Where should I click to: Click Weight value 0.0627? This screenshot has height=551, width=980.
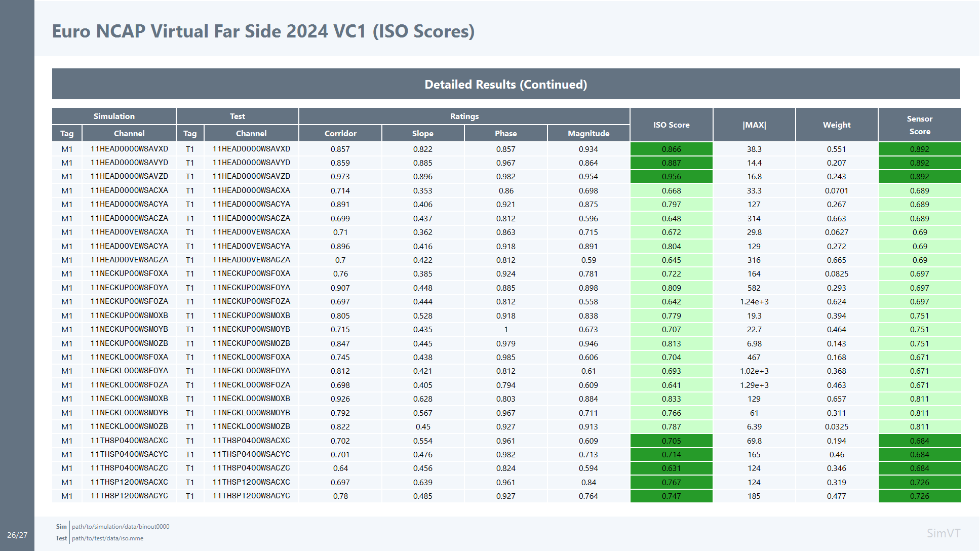tap(837, 232)
